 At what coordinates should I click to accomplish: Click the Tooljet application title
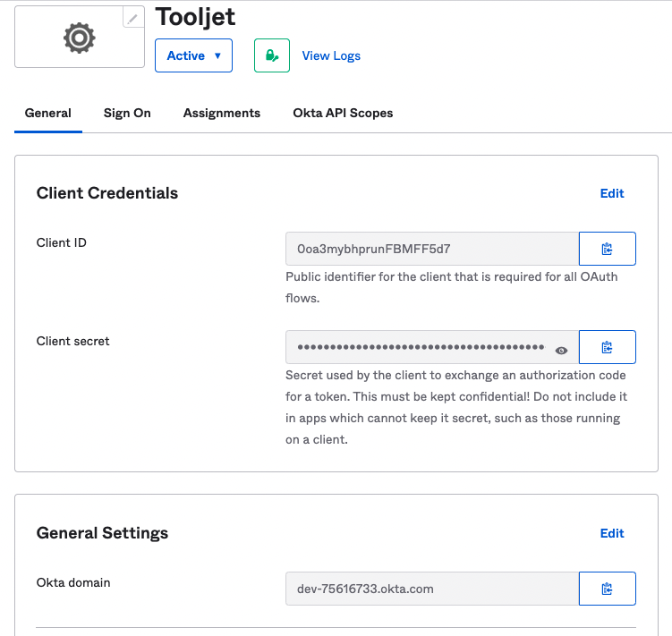click(196, 16)
